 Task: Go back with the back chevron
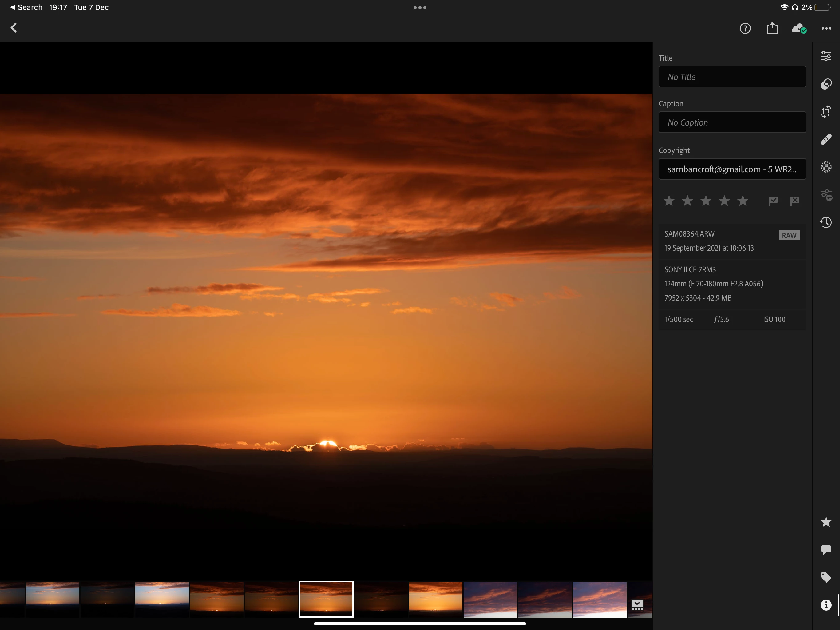pos(14,28)
